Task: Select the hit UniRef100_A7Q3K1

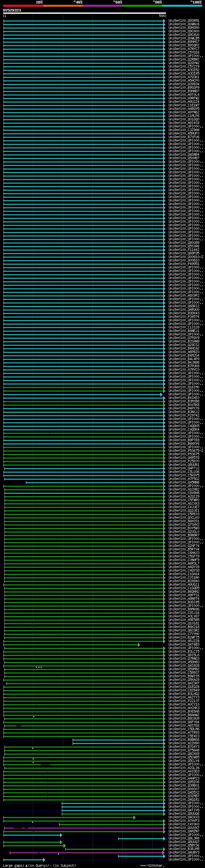Action: tap(184, 77)
